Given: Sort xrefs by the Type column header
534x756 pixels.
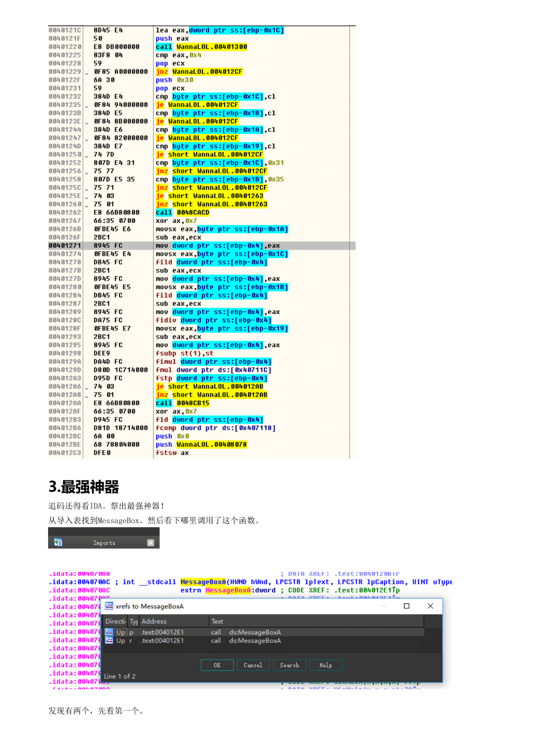Looking at the screenshot, I should (x=133, y=621).
